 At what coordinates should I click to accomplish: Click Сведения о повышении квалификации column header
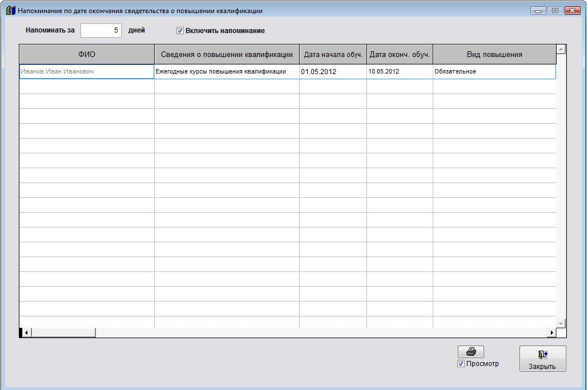coord(227,55)
